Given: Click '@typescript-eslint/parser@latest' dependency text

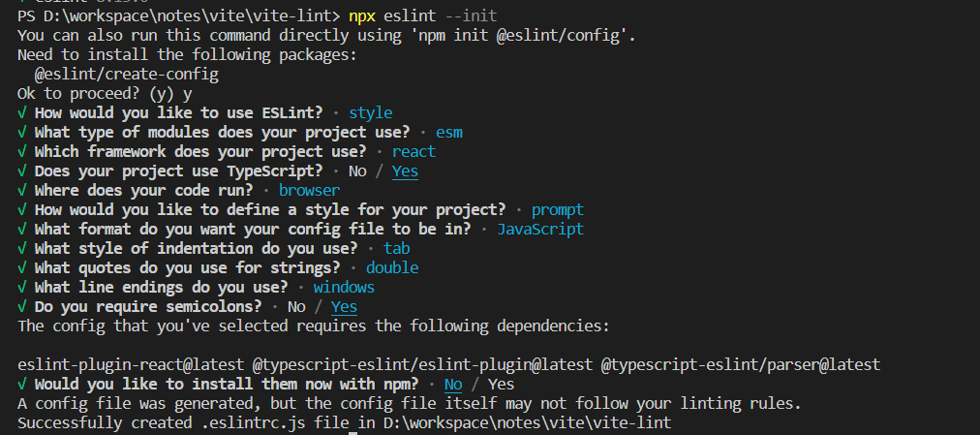Looking at the screenshot, I should [741, 365].
